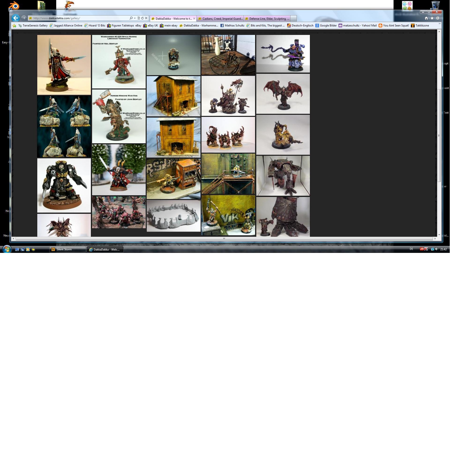Screen dimensions: 476x458
Task: Switch to the 'Cadians, Creed, Imperial Guard' tab
Action: 220,19
